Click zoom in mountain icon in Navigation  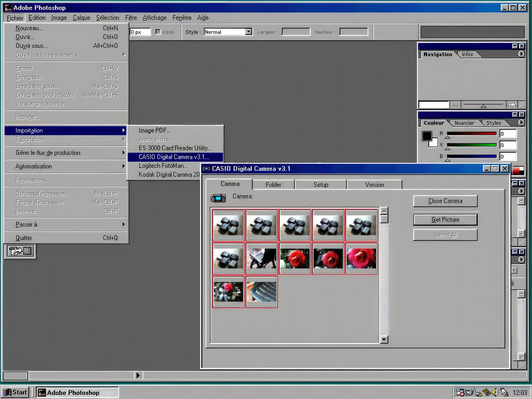click(512, 105)
